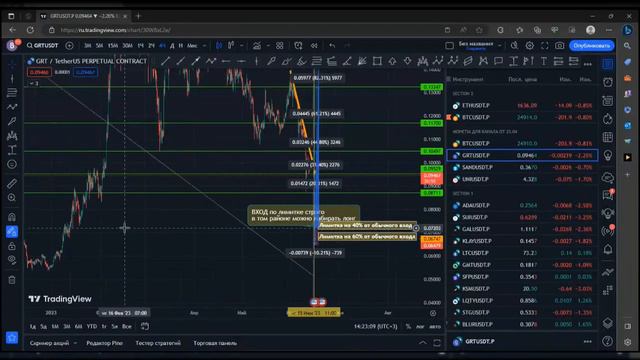Screen dimensions: 640x360
Task: Select the measure ruler tool in left sidebar
Action: point(12,183)
